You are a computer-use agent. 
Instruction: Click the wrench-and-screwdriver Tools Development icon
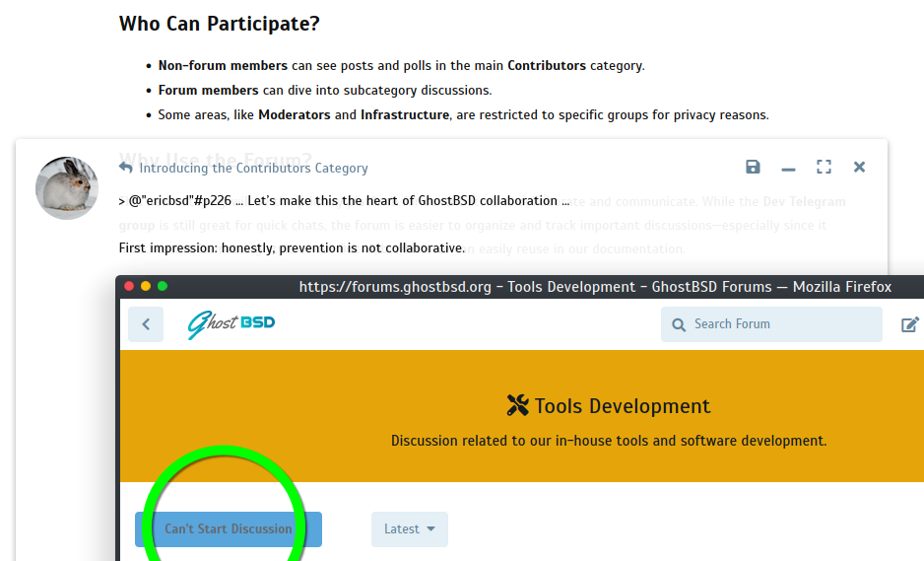[518, 405]
